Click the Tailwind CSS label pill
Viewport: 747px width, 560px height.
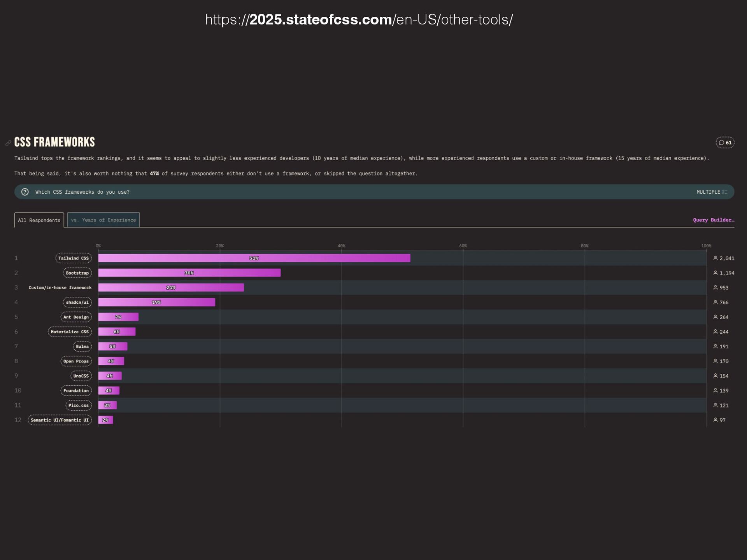(x=74, y=258)
